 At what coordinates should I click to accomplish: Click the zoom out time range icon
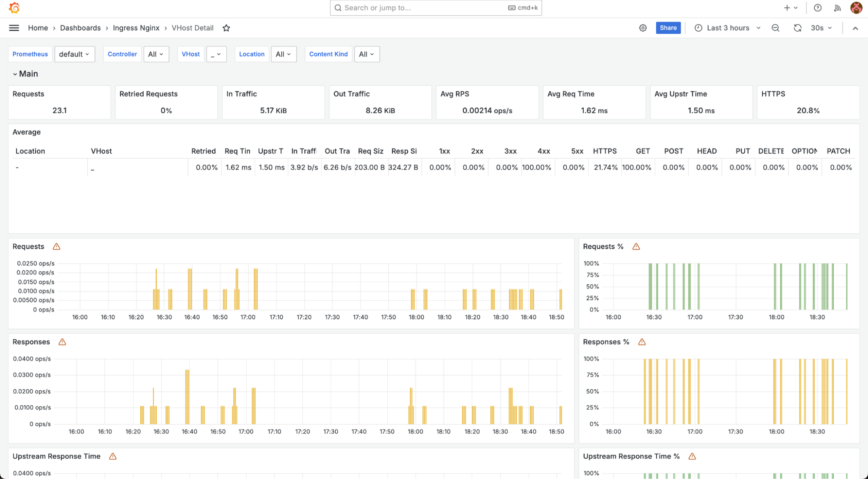click(x=775, y=28)
